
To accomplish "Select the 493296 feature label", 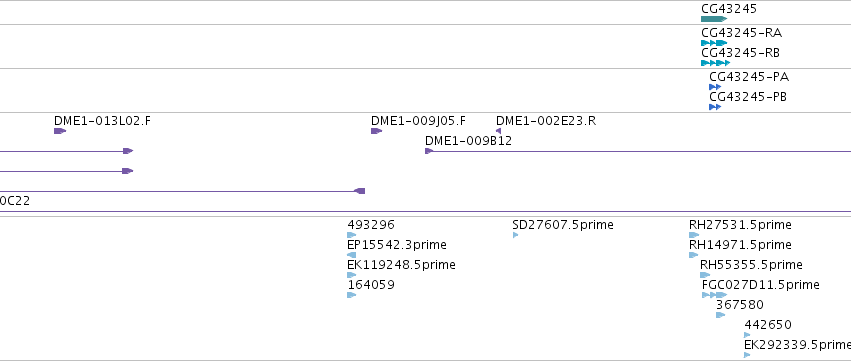I will [371, 225].
